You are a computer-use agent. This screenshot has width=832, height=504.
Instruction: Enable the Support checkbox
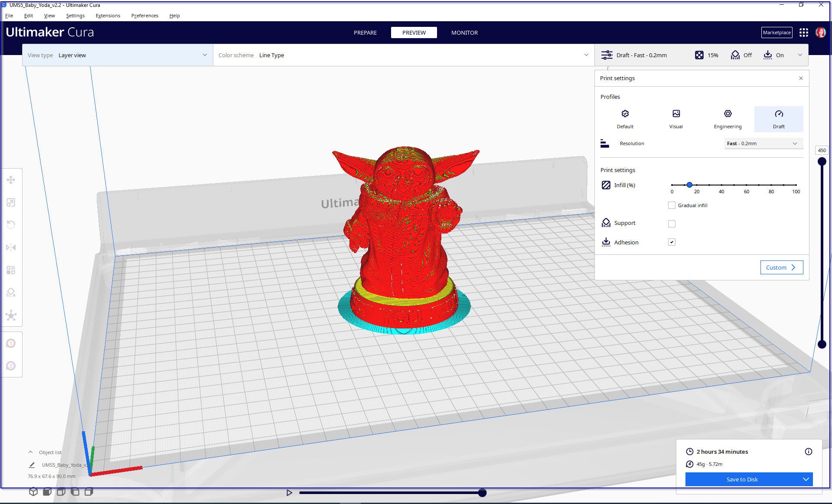[672, 224]
